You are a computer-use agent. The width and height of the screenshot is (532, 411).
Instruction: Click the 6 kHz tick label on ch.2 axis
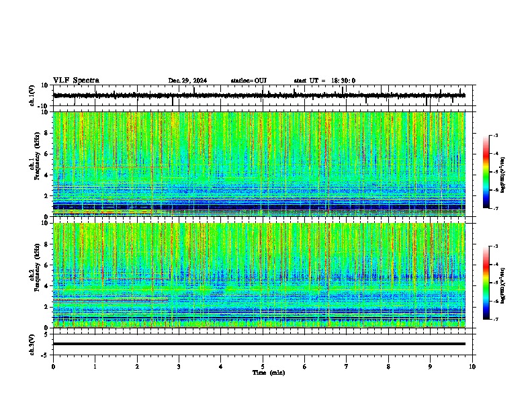(x=46, y=265)
